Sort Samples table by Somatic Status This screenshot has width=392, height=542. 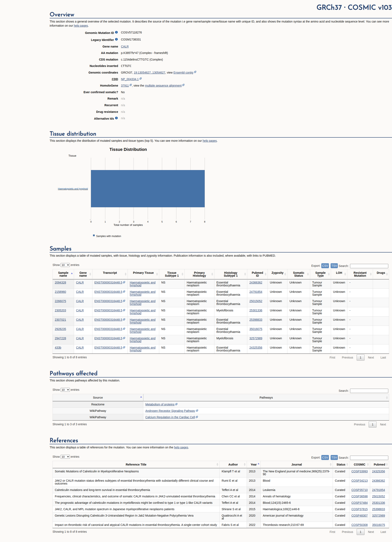(299, 274)
